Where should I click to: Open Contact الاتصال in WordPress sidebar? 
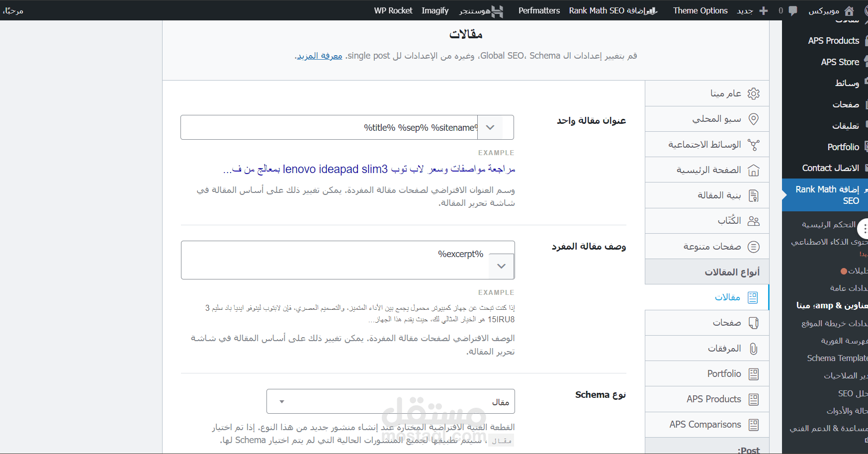[830, 168]
